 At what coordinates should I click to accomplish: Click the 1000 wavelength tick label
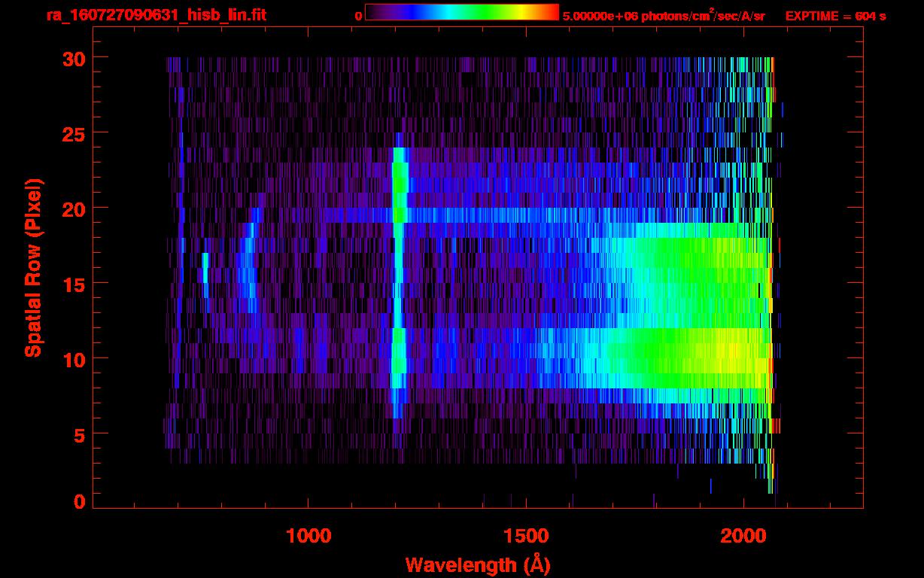(x=309, y=536)
